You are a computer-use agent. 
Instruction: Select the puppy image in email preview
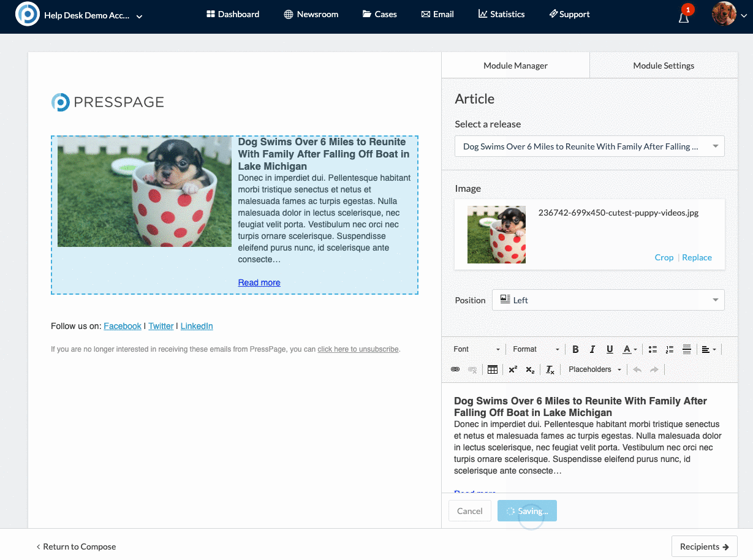click(x=145, y=191)
